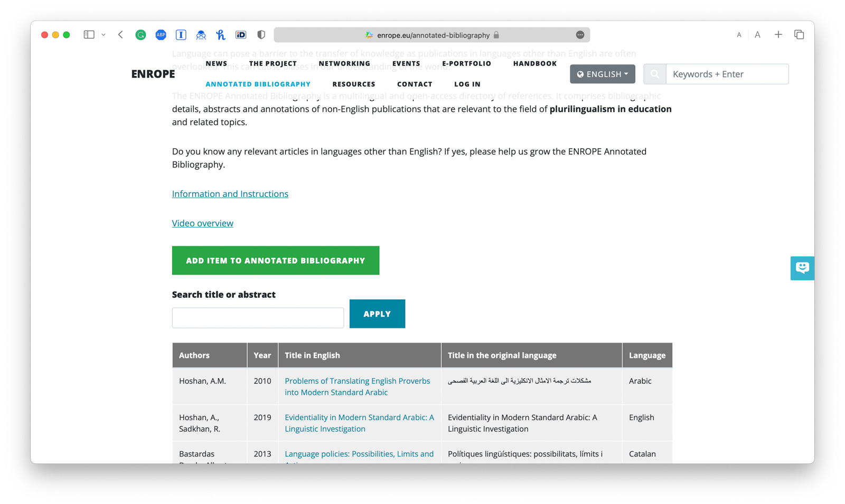
Task: Open the privacy shield report
Action: [x=261, y=35]
